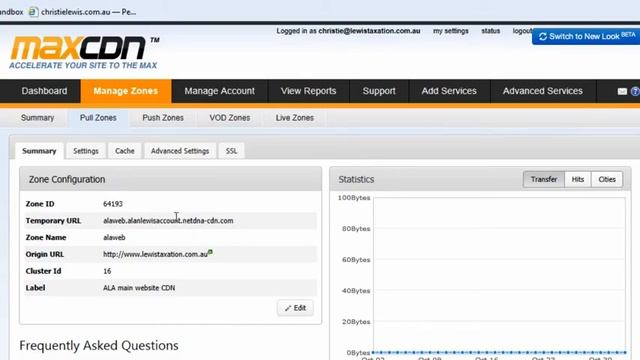Click the green icon beside Origin URL
Image resolution: width=640 pixels, height=360 pixels.
coord(210,252)
